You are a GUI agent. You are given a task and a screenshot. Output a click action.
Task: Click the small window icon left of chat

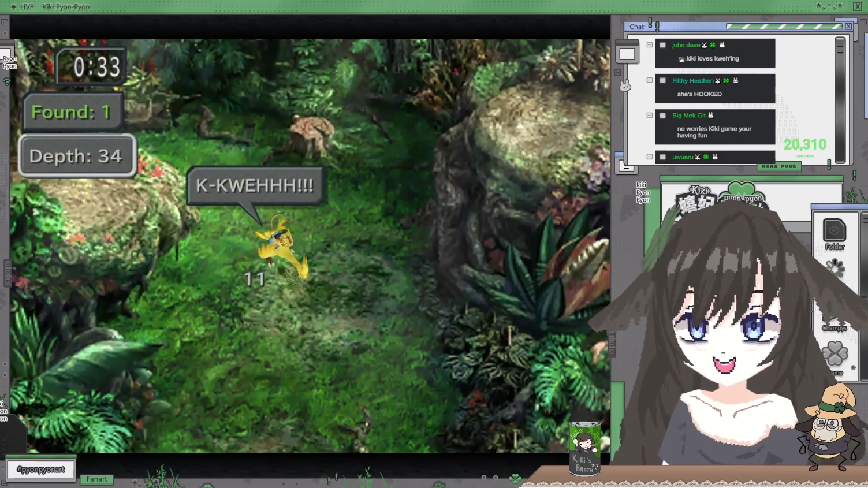627,54
